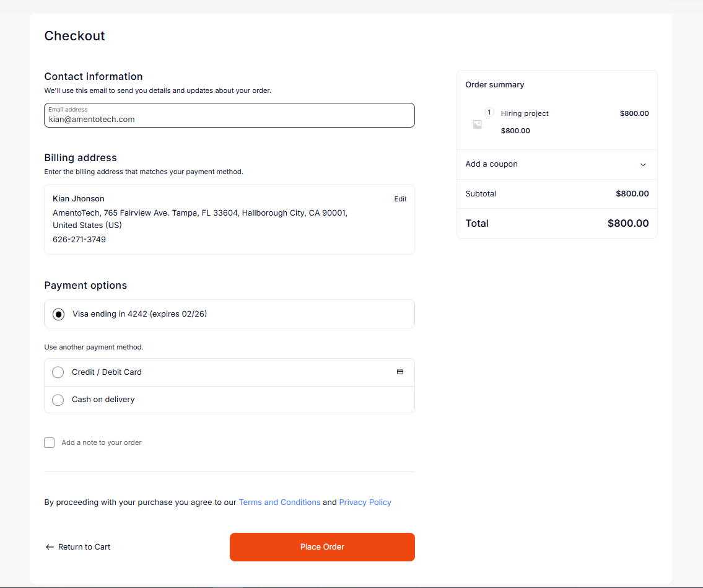Viewport: 703px width, 588px height.
Task: Choose the Credit / Debit Card radio button
Action: point(58,372)
